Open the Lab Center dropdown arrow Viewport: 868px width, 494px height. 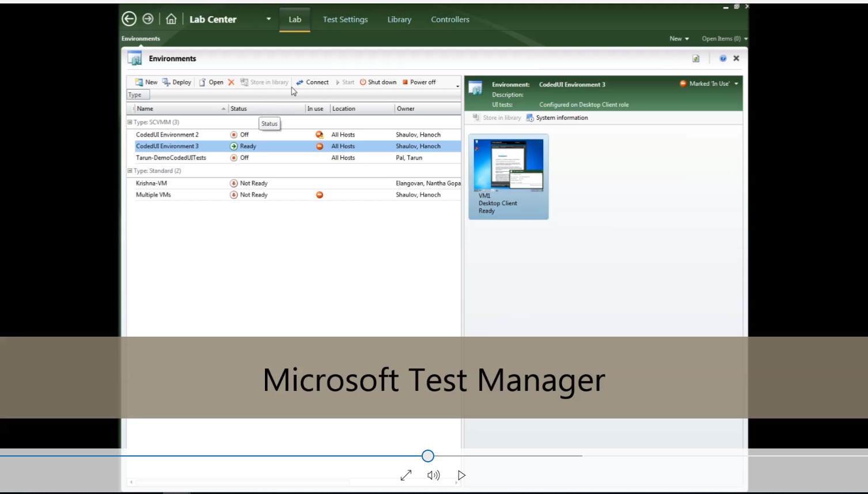coord(268,19)
